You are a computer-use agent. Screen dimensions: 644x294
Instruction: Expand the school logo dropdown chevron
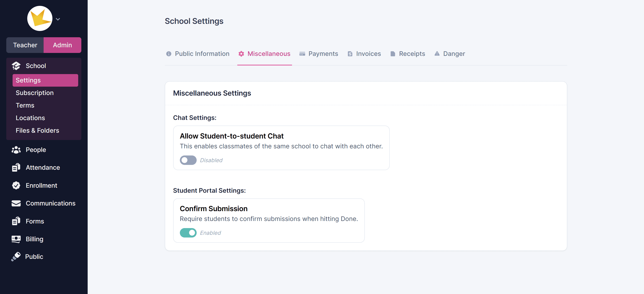58,19
